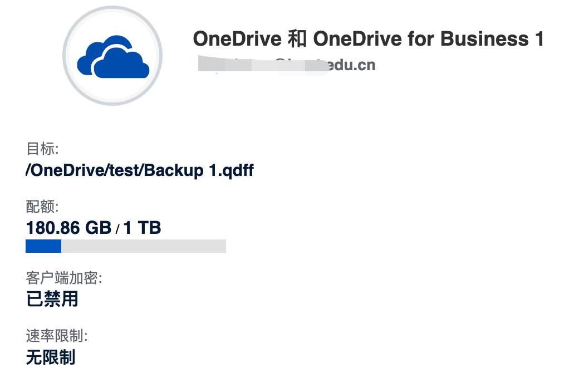Click the 1 TB total quota value

click(142, 228)
